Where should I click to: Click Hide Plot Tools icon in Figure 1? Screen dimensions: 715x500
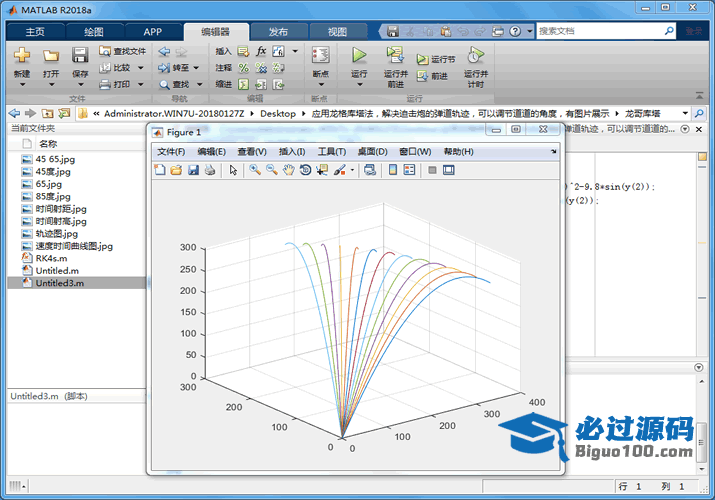432,170
